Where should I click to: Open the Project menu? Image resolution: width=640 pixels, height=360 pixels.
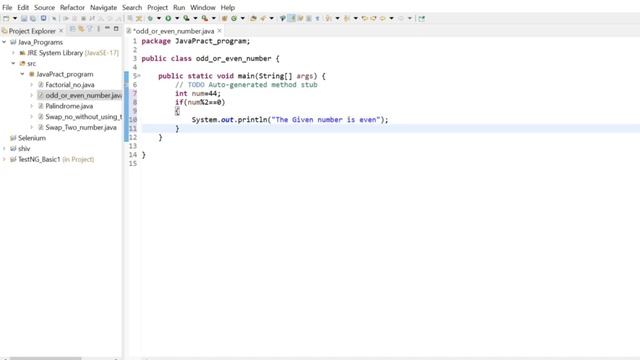pos(157,7)
